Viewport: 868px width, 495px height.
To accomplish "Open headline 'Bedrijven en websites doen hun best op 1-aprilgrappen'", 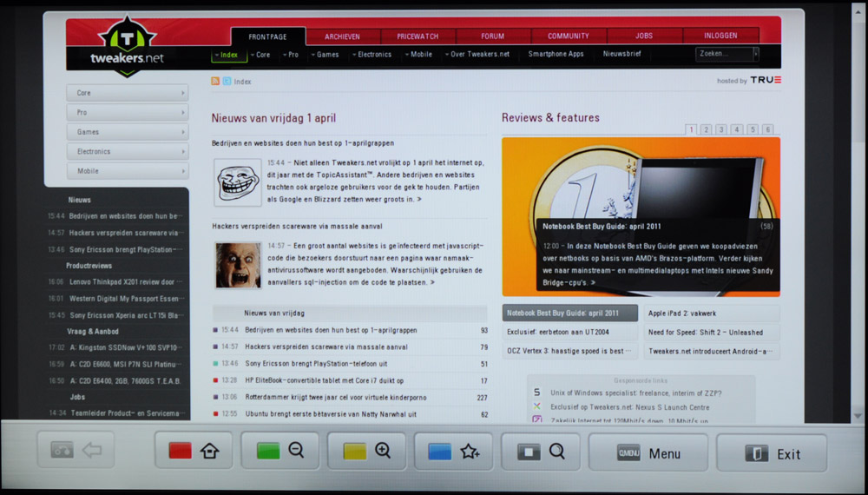I will point(303,143).
